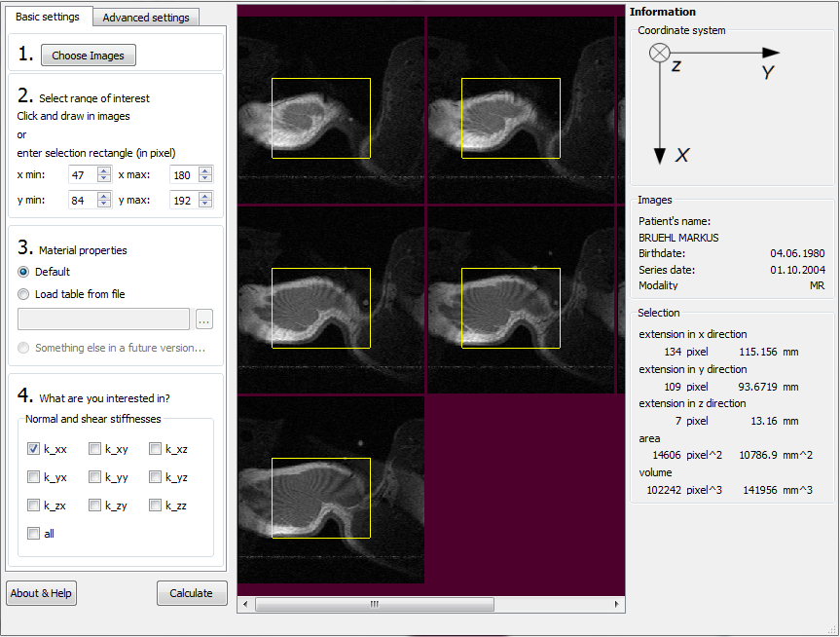Switch to the Advanced settings tab
The height and width of the screenshot is (637, 840).
tap(146, 18)
